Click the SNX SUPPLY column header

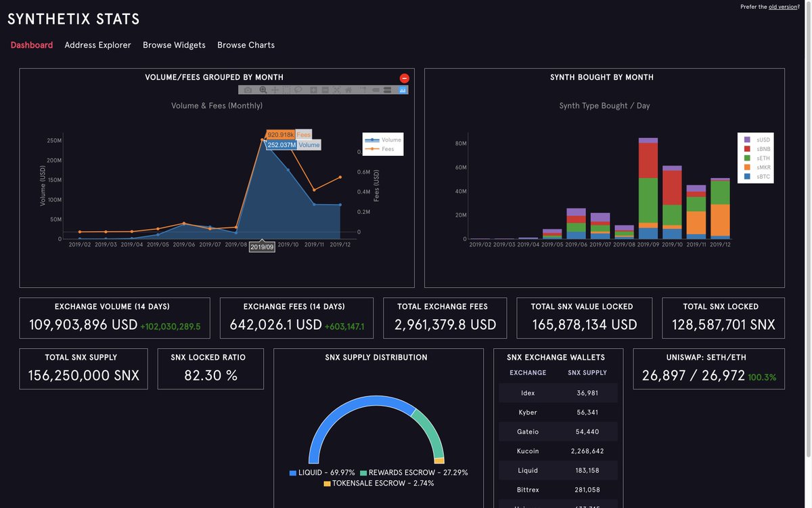[x=587, y=373]
